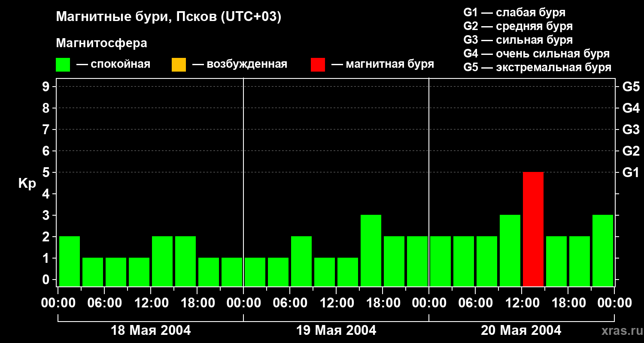Click the red 'магнитная буря' legend swatch
This screenshot has height=343, width=644.
point(318,65)
